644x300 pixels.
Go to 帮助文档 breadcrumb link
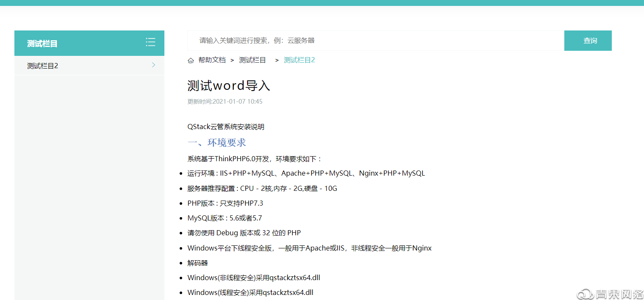[x=212, y=60]
